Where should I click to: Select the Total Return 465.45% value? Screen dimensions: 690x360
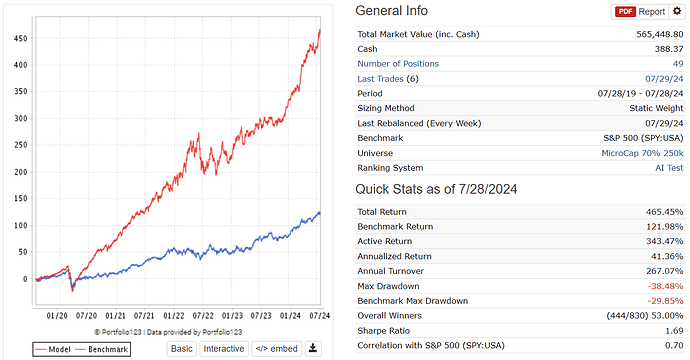(664, 212)
